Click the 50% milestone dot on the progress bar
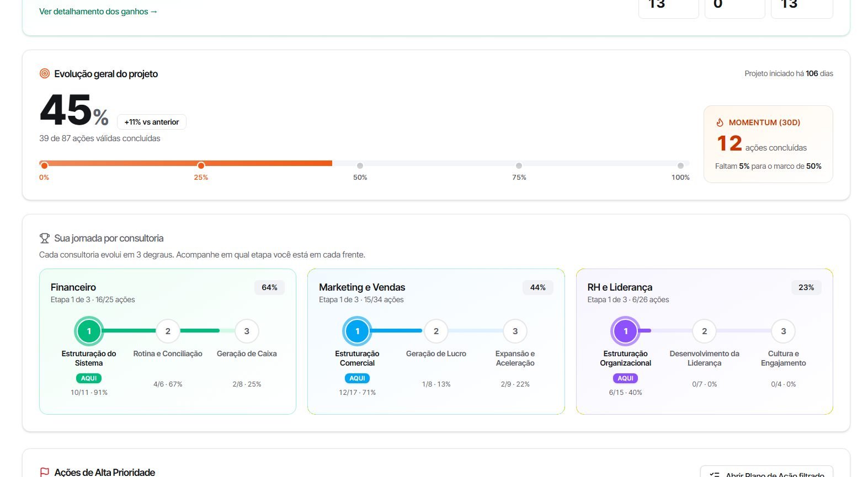Viewport: 868px width, 477px height. pyautogui.click(x=360, y=165)
